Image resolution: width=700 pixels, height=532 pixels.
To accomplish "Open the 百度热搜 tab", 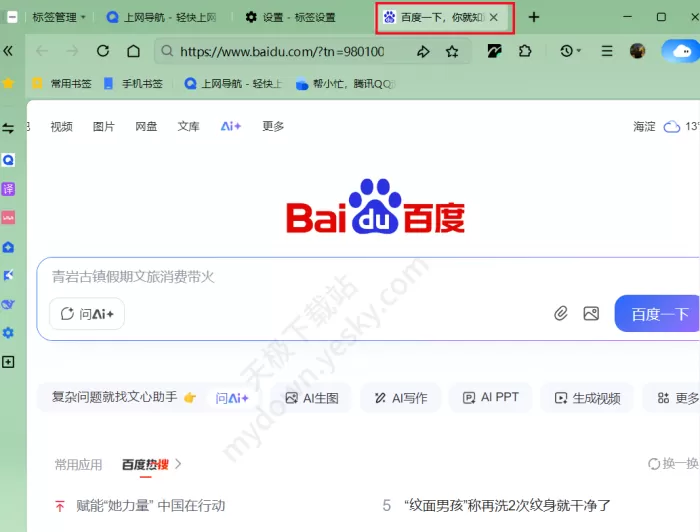I will coord(146,465).
